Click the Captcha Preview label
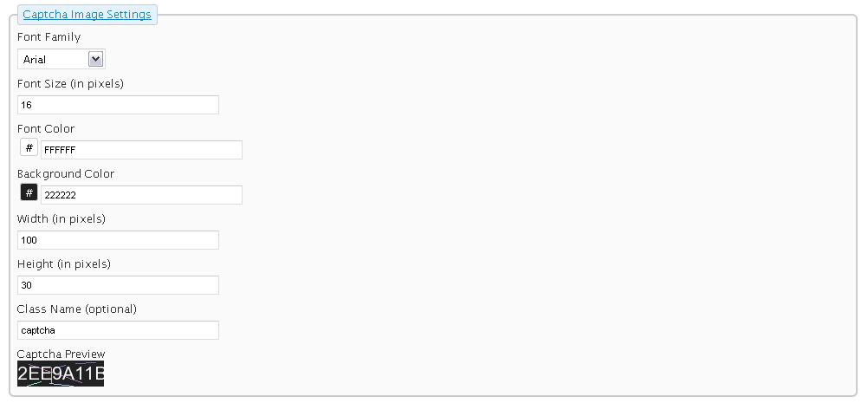The image size is (868, 403). click(61, 354)
